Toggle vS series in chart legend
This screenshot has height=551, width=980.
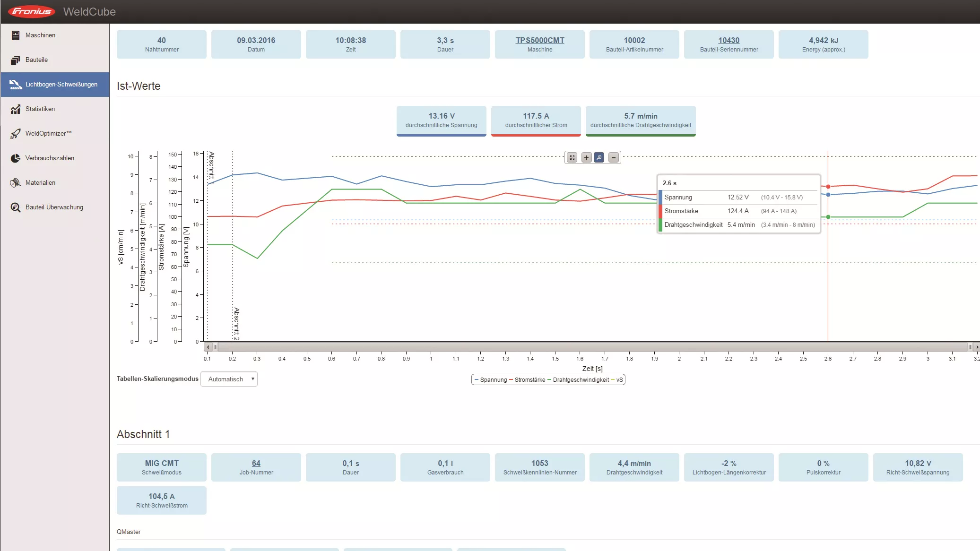(x=617, y=380)
